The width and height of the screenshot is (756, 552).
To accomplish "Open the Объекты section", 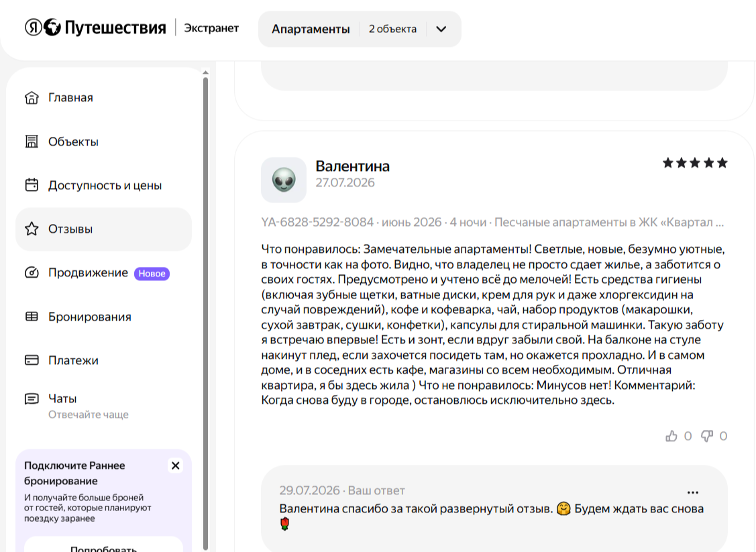I will [x=104, y=142].
